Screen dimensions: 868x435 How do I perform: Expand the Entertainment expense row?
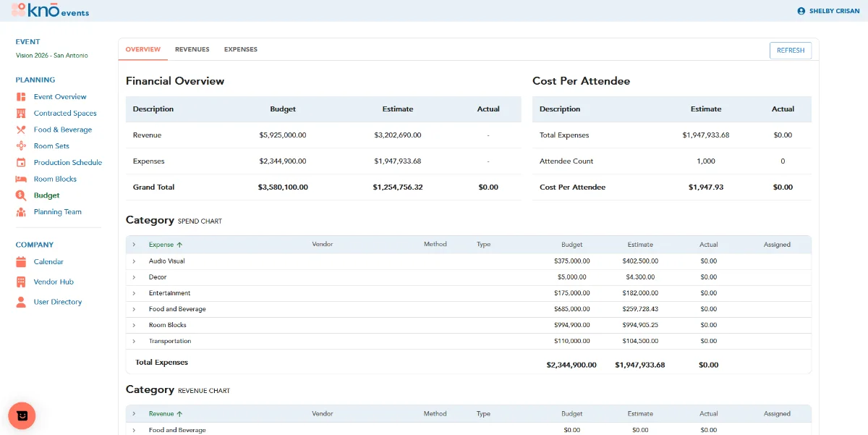point(134,293)
